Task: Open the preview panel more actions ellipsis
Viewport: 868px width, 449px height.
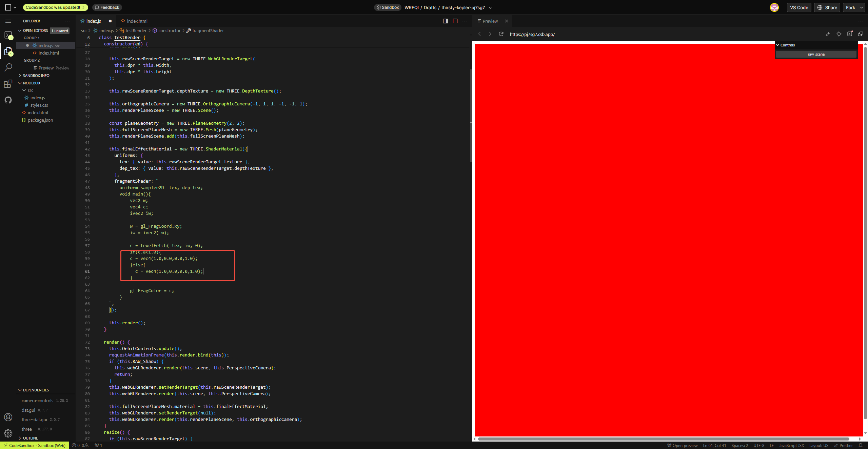Action: pyautogui.click(x=861, y=21)
